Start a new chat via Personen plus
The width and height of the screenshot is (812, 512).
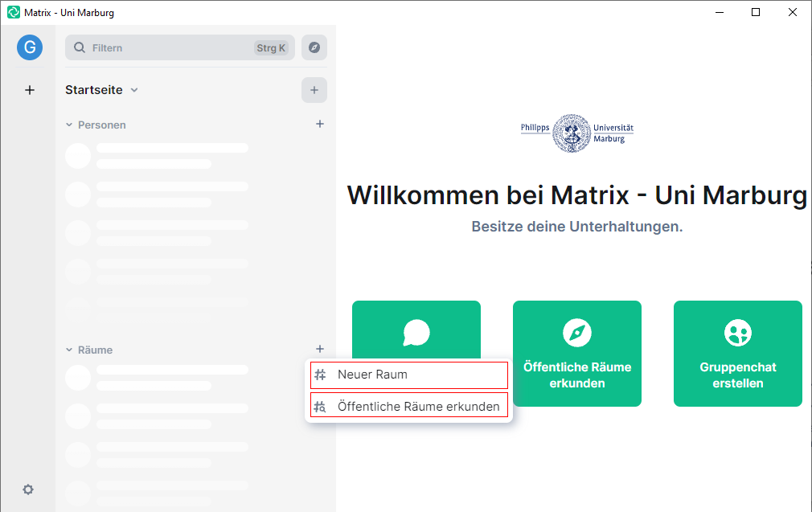click(x=320, y=124)
